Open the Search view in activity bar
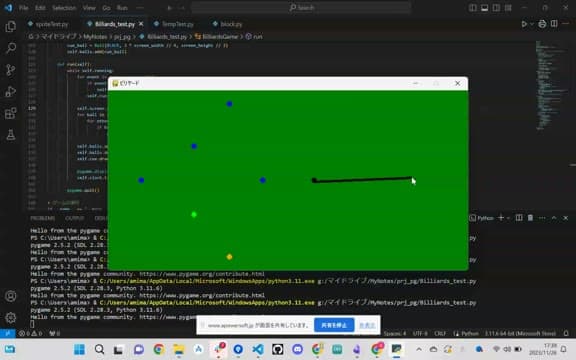Screen dimensions: 576x360 [11, 48]
